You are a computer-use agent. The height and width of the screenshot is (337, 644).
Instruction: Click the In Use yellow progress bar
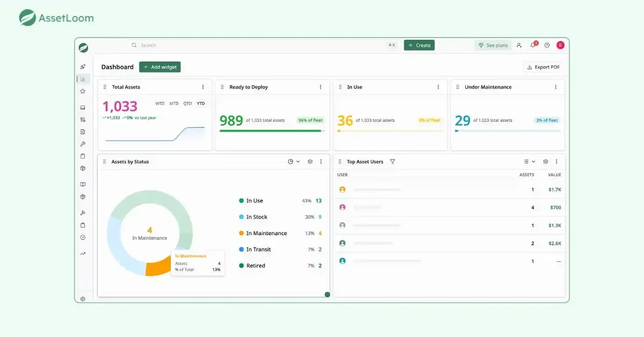coord(390,131)
